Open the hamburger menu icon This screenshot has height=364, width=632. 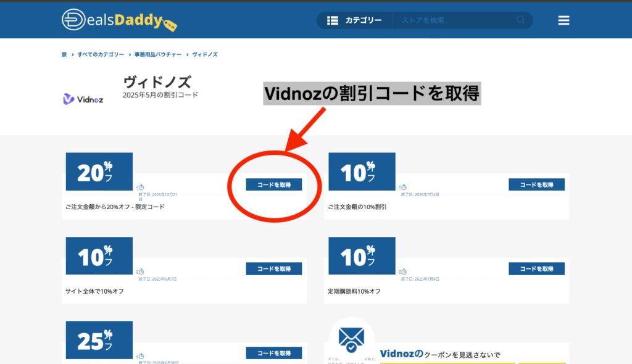click(563, 20)
